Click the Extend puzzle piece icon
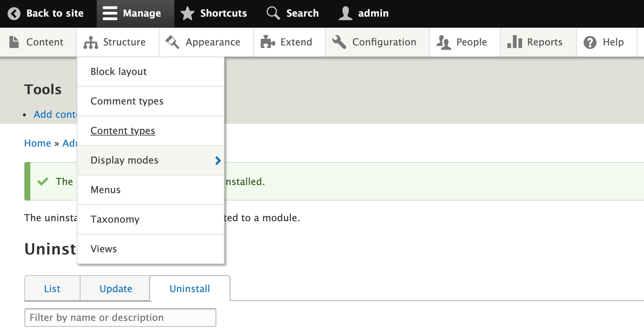 tap(268, 42)
